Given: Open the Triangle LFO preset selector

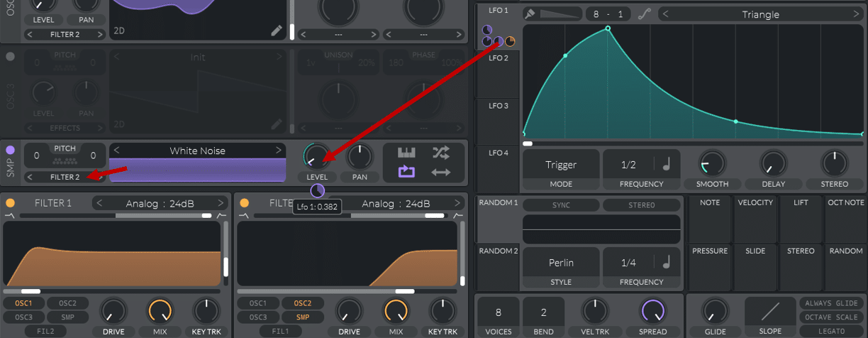Looking at the screenshot, I should (x=760, y=14).
